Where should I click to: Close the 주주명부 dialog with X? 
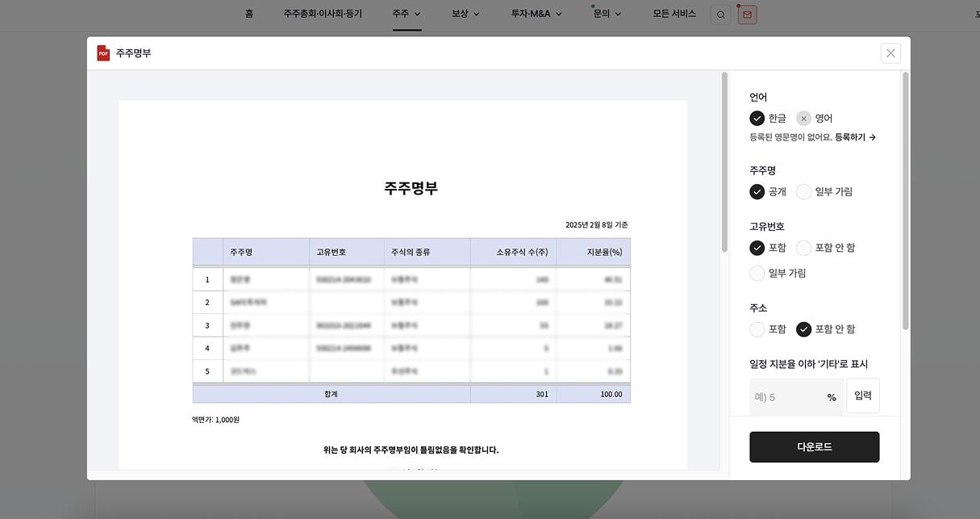[x=890, y=53]
